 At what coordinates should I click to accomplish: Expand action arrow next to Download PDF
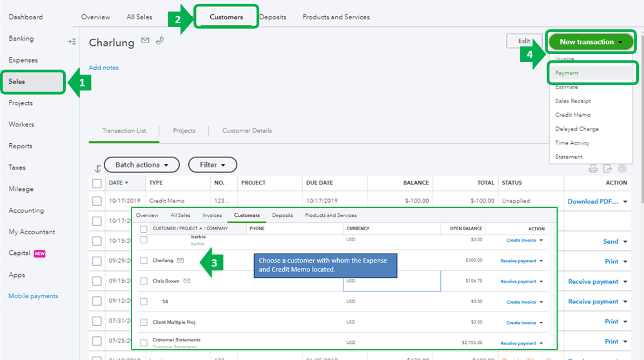[625, 201]
